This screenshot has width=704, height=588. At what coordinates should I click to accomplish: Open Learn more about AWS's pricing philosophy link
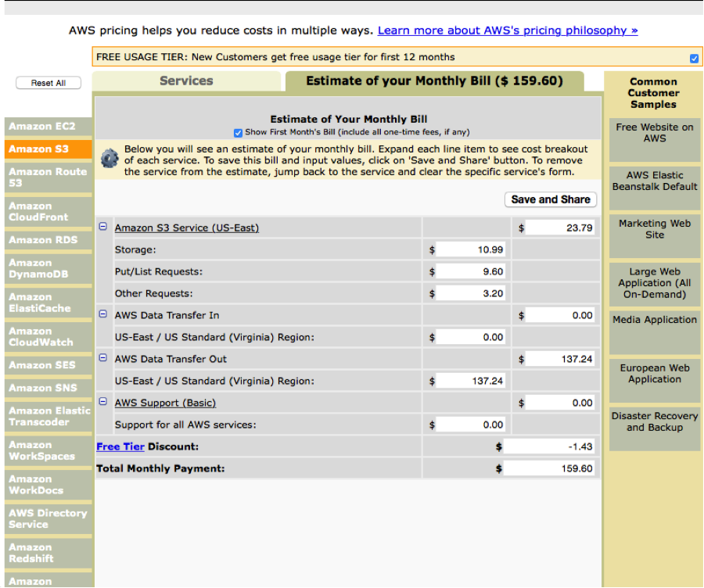508,30
